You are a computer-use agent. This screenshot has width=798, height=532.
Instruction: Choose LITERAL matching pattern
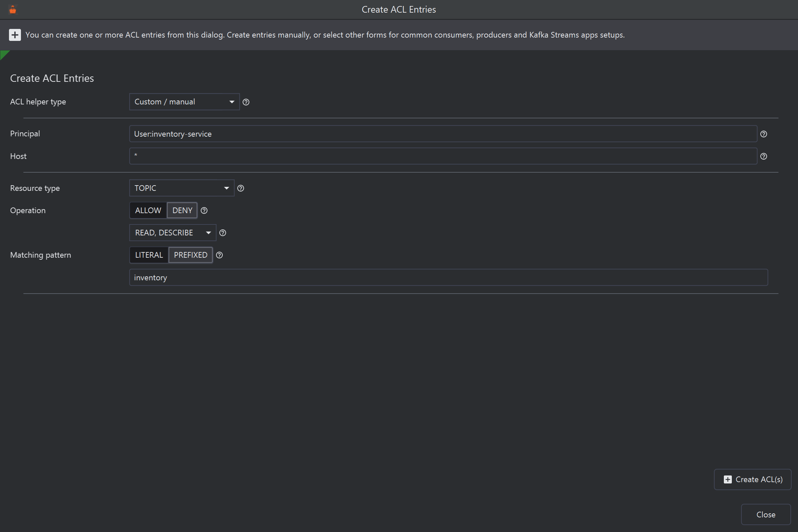click(x=149, y=255)
